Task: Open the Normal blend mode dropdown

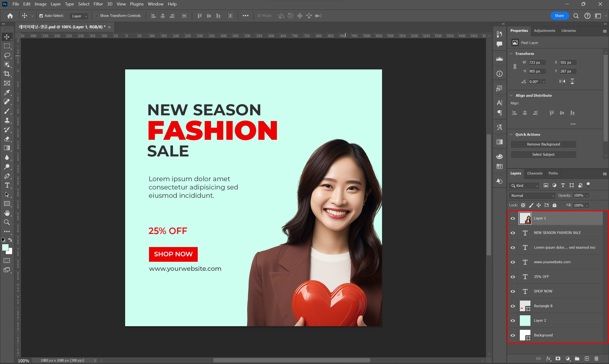Action: 532,195
